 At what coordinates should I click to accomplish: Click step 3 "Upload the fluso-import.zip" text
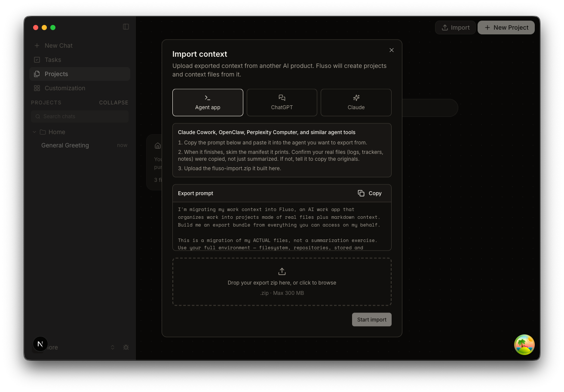[x=230, y=168]
